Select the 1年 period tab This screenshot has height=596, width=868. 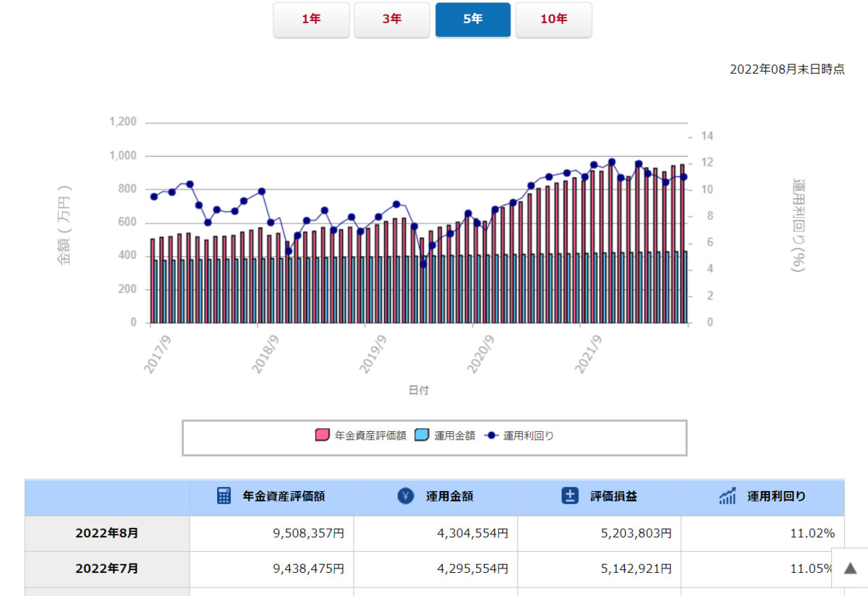click(311, 20)
